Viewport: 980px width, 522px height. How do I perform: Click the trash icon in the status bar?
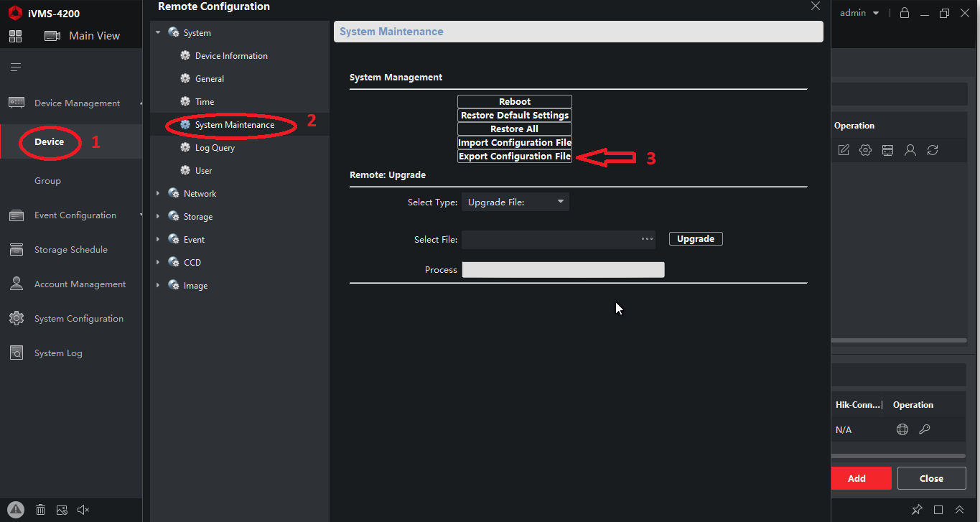(41, 510)
